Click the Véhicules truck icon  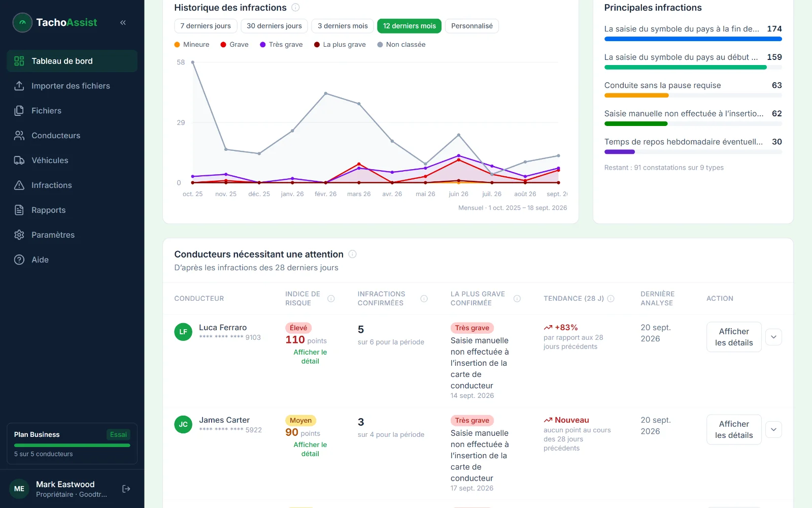[19, 161]
